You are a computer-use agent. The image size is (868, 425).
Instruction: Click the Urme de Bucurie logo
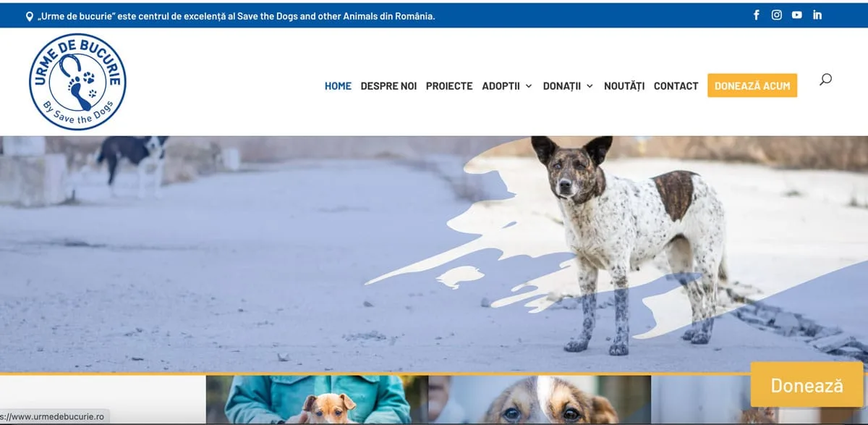point(77,82)
